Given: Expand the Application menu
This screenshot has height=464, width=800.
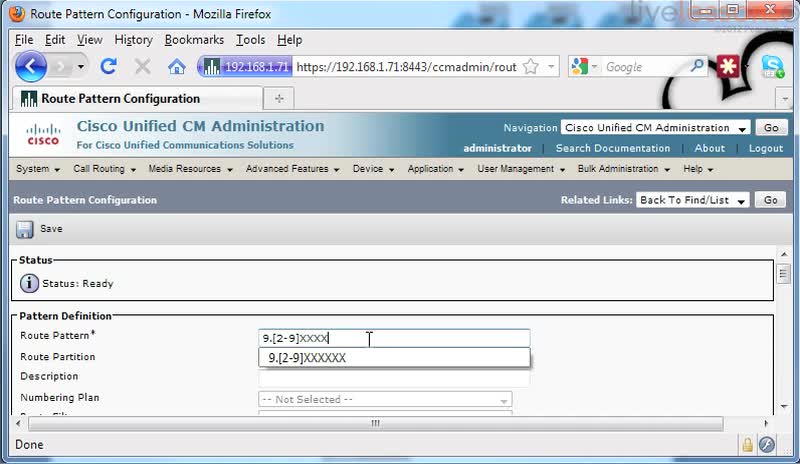Looking at the screenshot, I should point(435,169).
